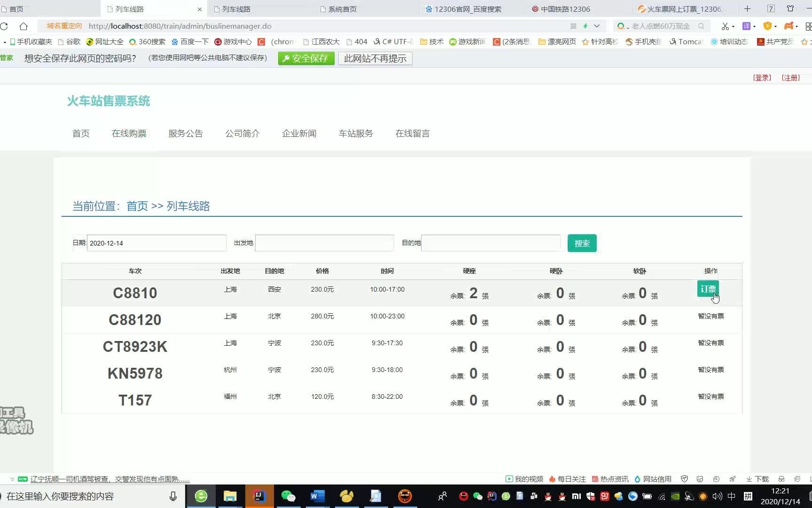Click the 我的视频 status bar item

(524, 479)
